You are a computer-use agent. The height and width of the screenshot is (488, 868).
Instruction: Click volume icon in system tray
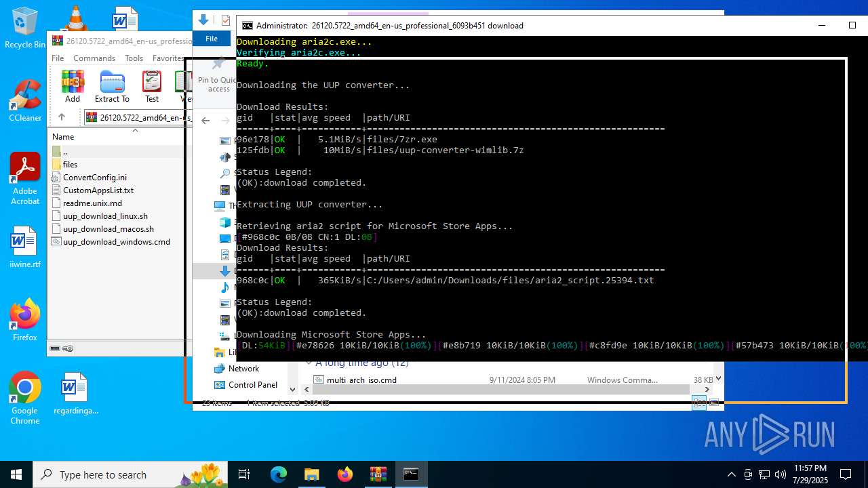click(x=781, y=474)
